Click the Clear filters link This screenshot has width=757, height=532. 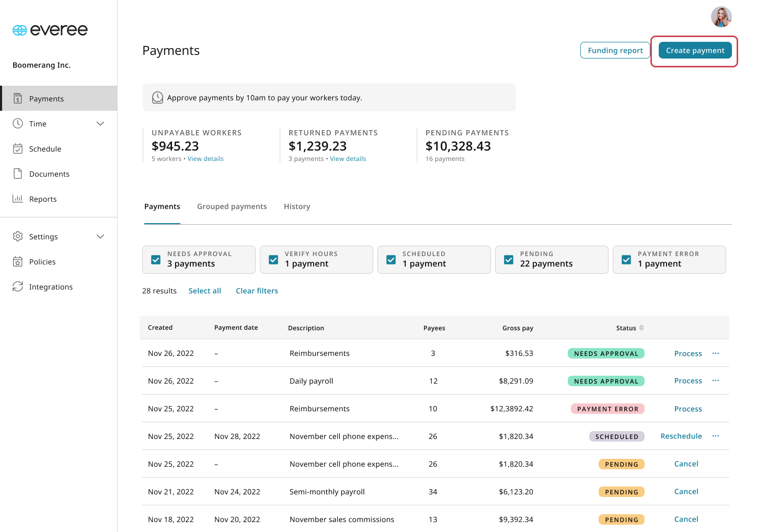[x=257, y=291]
